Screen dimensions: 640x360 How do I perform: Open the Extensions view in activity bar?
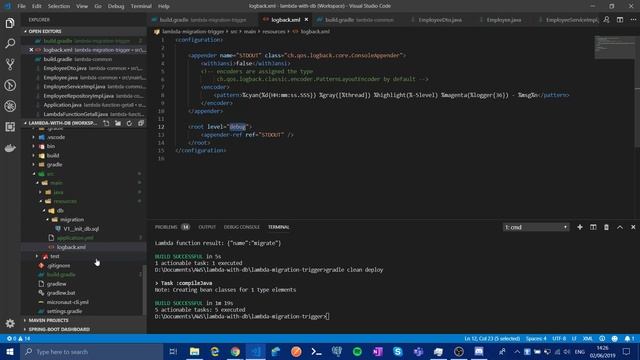[10, 127]
